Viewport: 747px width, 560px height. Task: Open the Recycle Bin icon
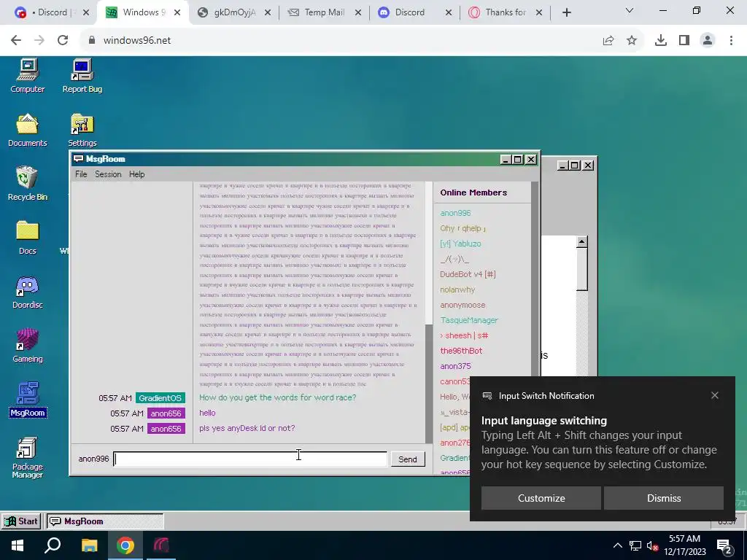27,184
